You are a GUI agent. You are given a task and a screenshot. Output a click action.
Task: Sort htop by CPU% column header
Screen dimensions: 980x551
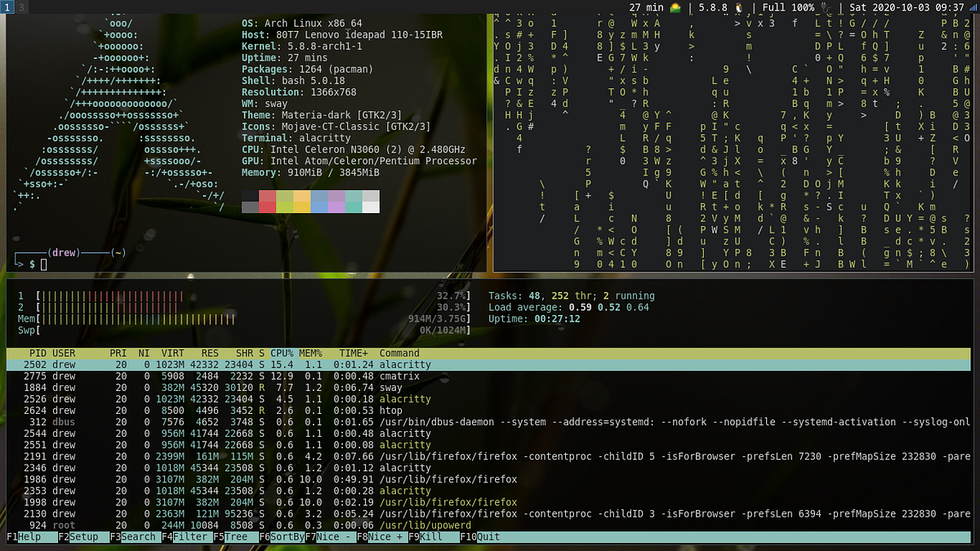point(282,353)
